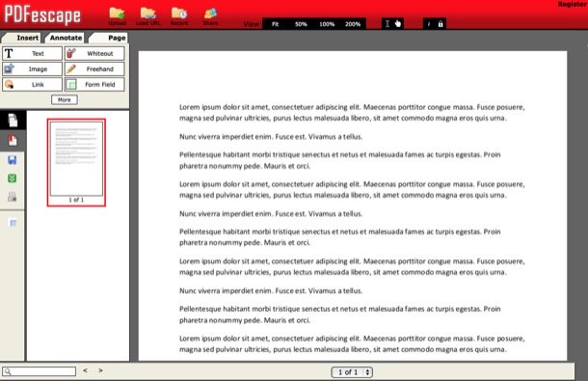This screenshot has height=381, width=588.
Task: Click the PDFescape logo
Action: pyautogui.click(x=42, y=15)
